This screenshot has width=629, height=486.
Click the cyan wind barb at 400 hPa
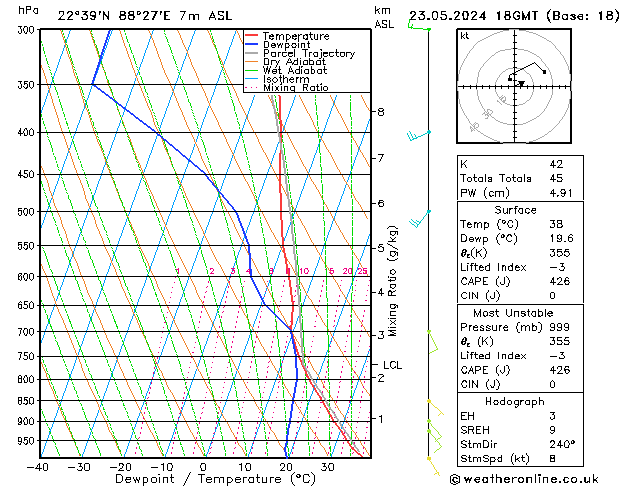pyautogui.click(x=418, y=136)
